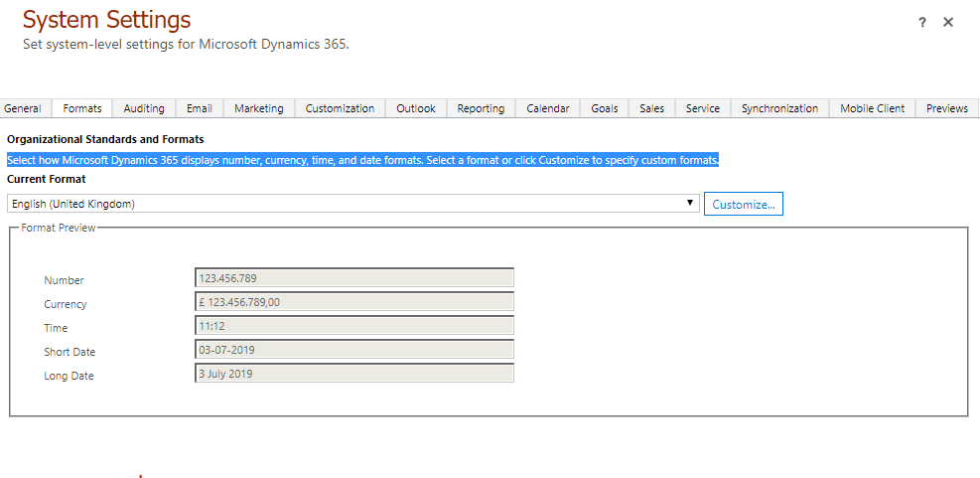Click the Format Preview group label

[x=59, y=228]
